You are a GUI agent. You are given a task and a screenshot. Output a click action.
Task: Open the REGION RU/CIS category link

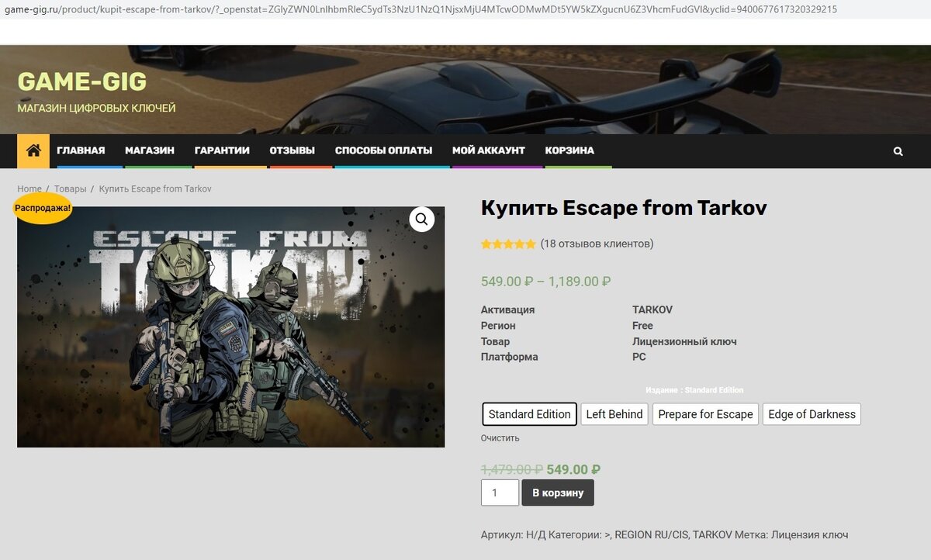point(650,534)
